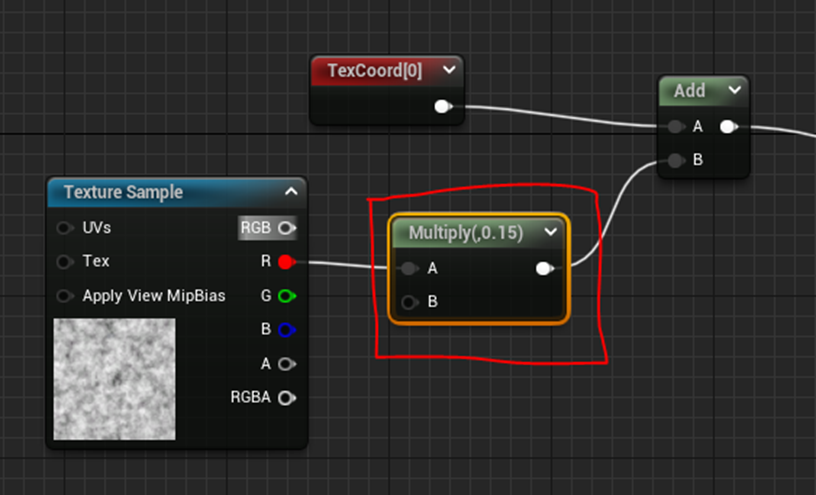Click the UVs label in Texture Sample
Image resolution: width=816 pixels, height=495 pixels.
pos(96,227)
